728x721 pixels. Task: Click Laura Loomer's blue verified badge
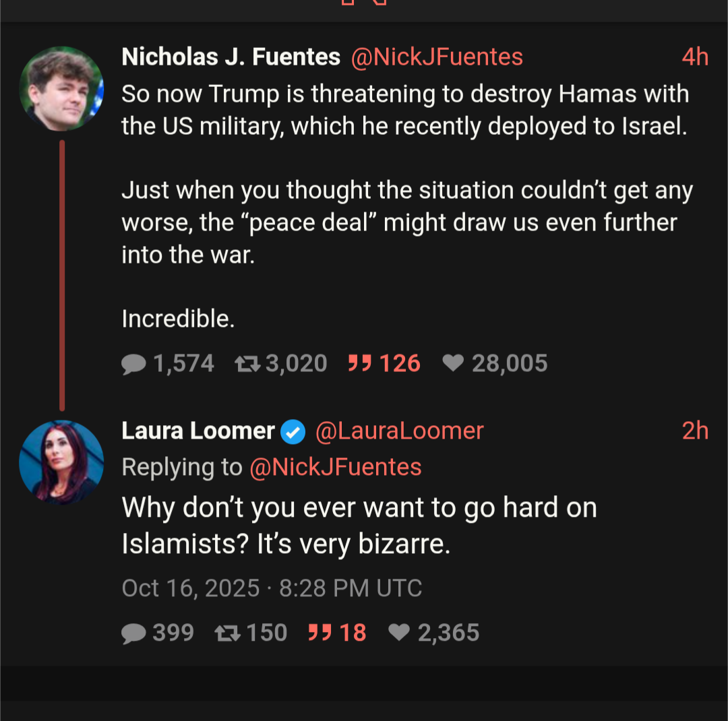pyautogui.click(x=293, y=431)
